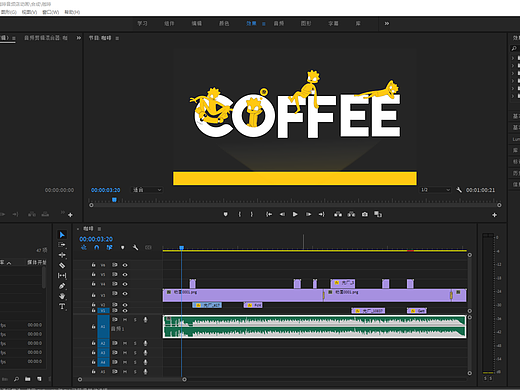Viewport: 520px width, 390px height.
Task: Switch to 字幕 workspace tab
Action: [x=333, y=23]
